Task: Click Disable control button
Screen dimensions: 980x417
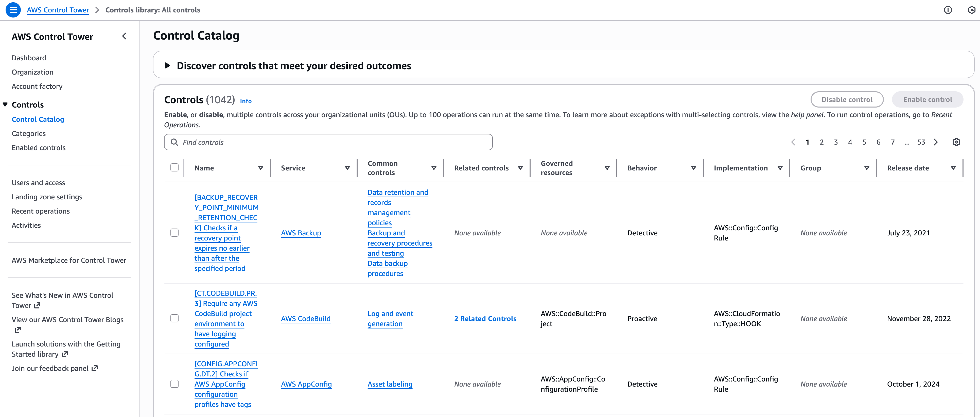Action: click(x=847, y=99)
